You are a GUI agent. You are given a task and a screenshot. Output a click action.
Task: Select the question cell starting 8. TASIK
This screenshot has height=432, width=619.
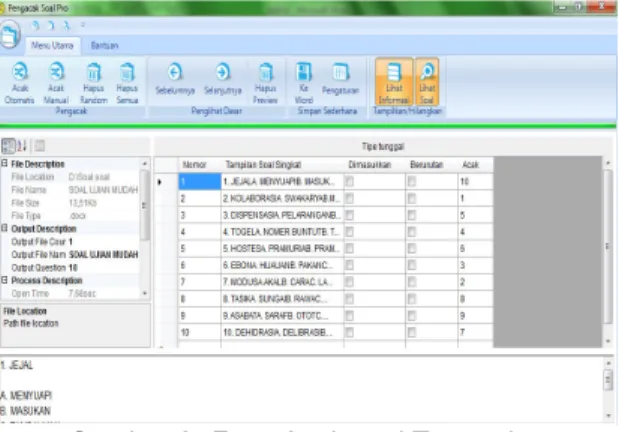click(282, 299)
